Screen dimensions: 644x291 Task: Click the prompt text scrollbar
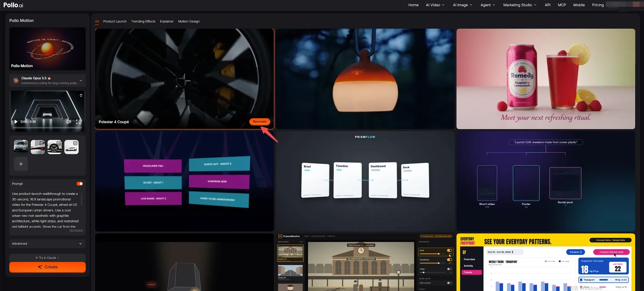click(x=82, y=200)
